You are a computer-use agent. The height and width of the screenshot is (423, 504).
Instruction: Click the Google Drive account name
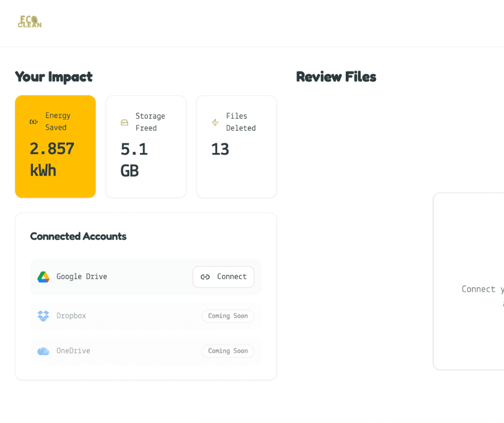pos(81,277)
